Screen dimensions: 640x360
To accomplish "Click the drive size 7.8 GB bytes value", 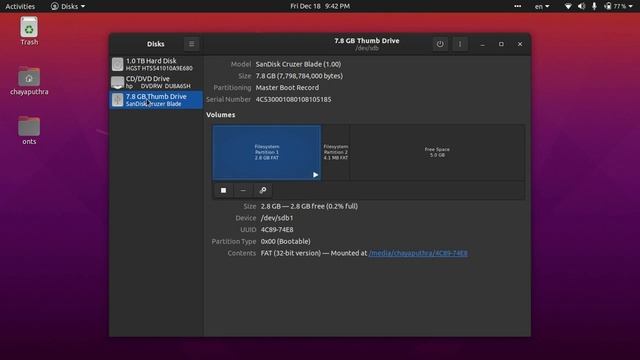I will point(299,76).
